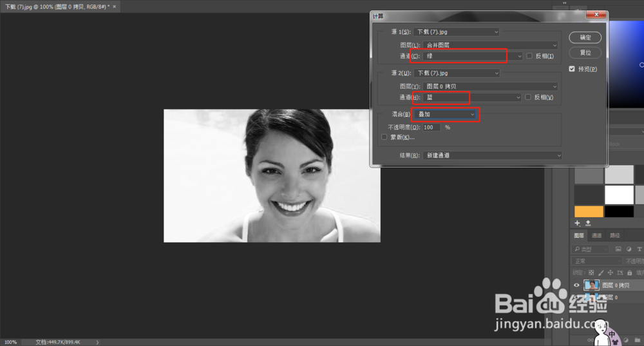This screenshot has width=644, height=346.
Task: Click the lock all padlock icon
Action: [630, 273]
